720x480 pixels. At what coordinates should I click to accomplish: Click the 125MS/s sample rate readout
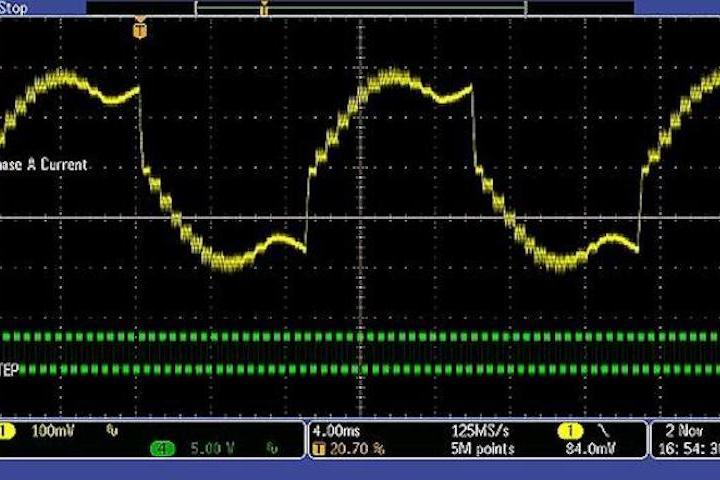coord(480,431)
